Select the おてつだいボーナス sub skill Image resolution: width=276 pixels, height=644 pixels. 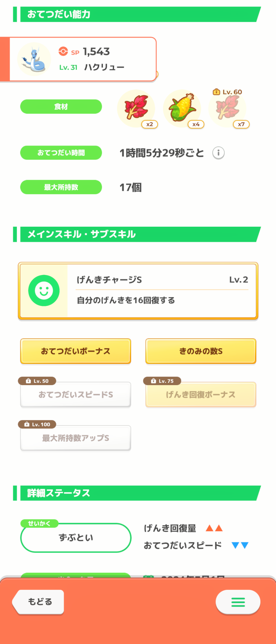[x=76, y=351]
